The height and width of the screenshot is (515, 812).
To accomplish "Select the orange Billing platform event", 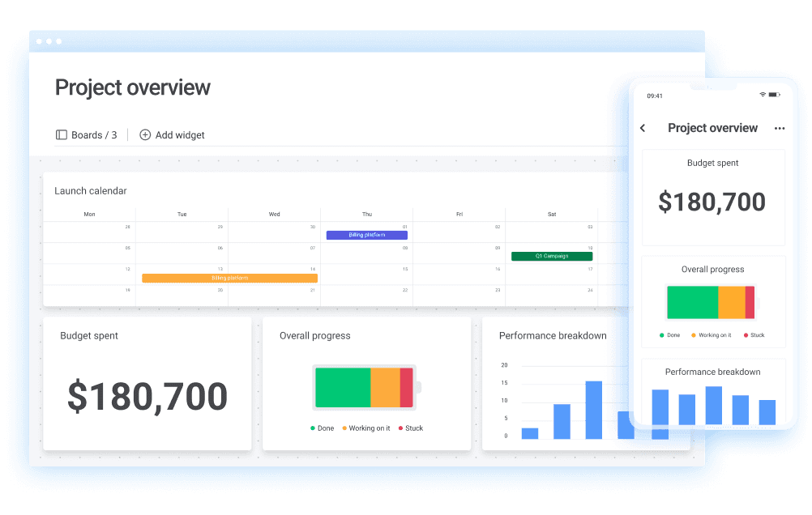I will point(229,278).
